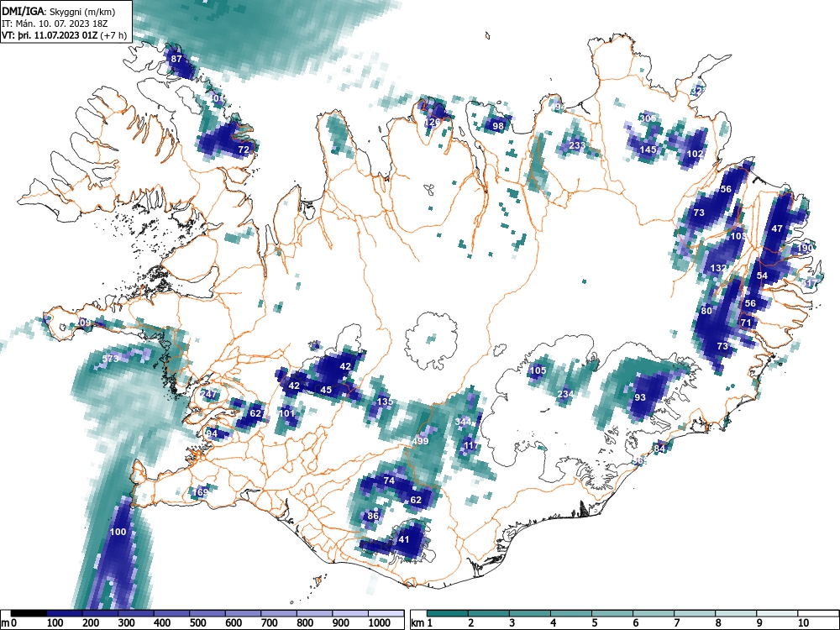840x630 pixels.
Task: Select visibility value 105 on the glacier
Action: point(538,370)
